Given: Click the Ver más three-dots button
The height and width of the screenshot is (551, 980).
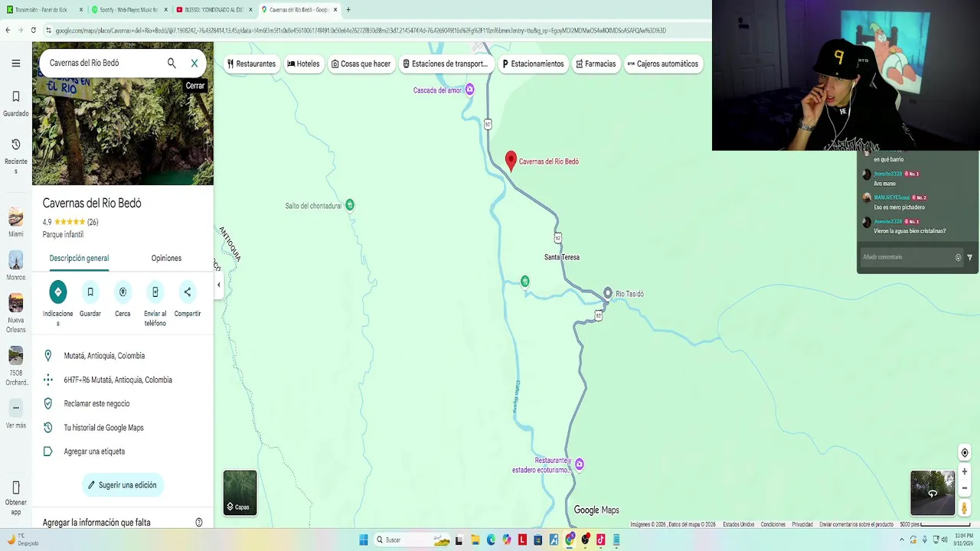Looking at the screenshot, I should [15, 408].
